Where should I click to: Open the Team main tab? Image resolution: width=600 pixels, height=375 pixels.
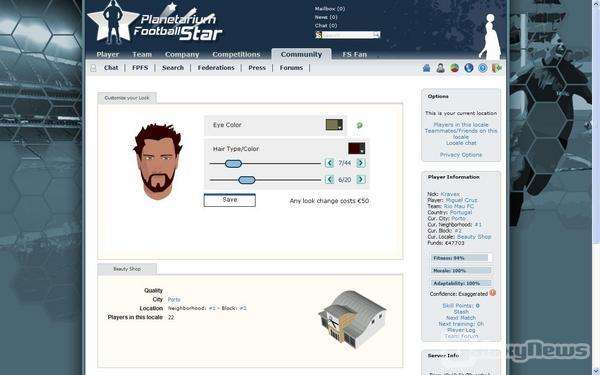tap(142, 54)
